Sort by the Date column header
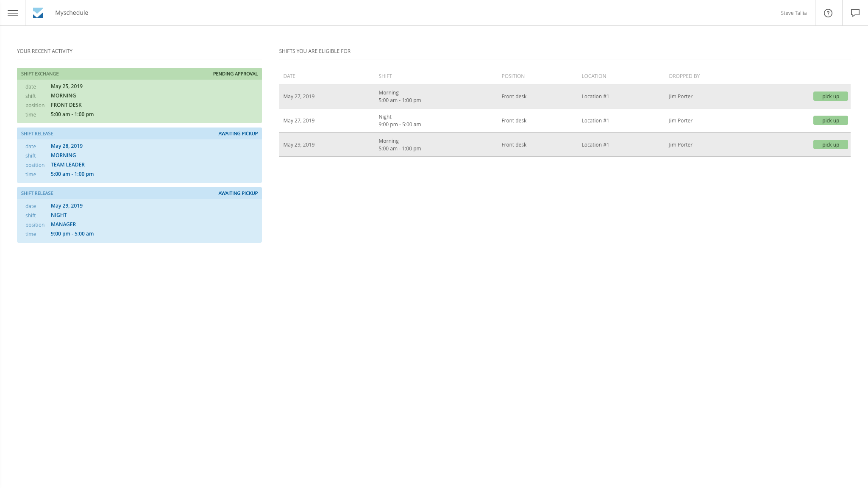The height and width of the screenshot is (488, 868). [x=289, y=76]
